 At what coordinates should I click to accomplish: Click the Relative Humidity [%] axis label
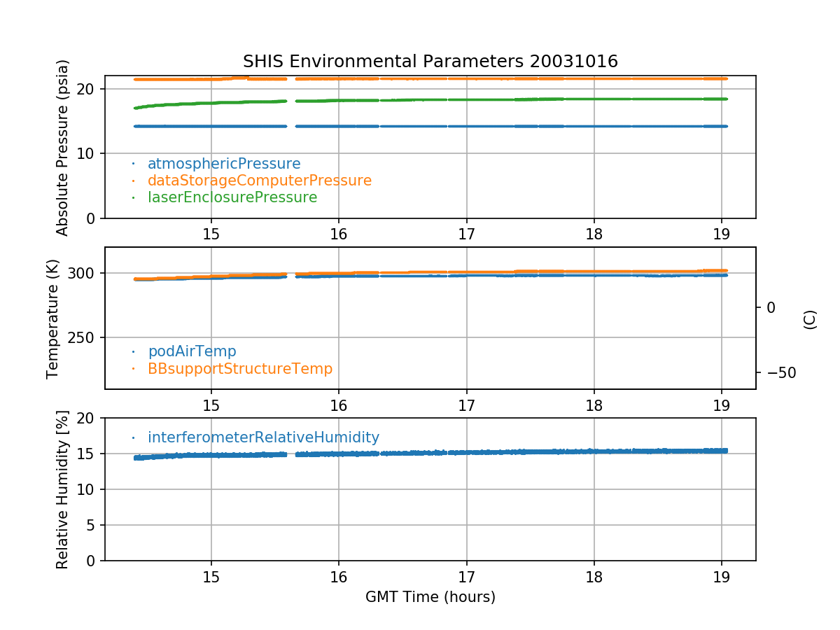coord(63,489)
